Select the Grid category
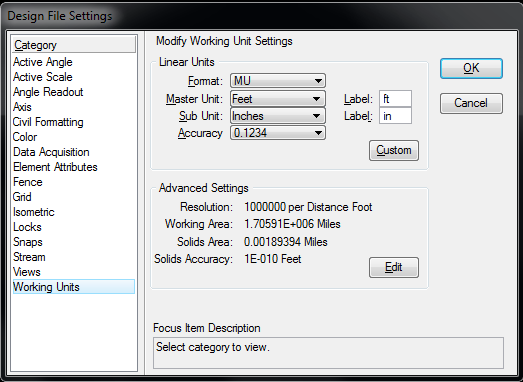 tap(74, 197)
